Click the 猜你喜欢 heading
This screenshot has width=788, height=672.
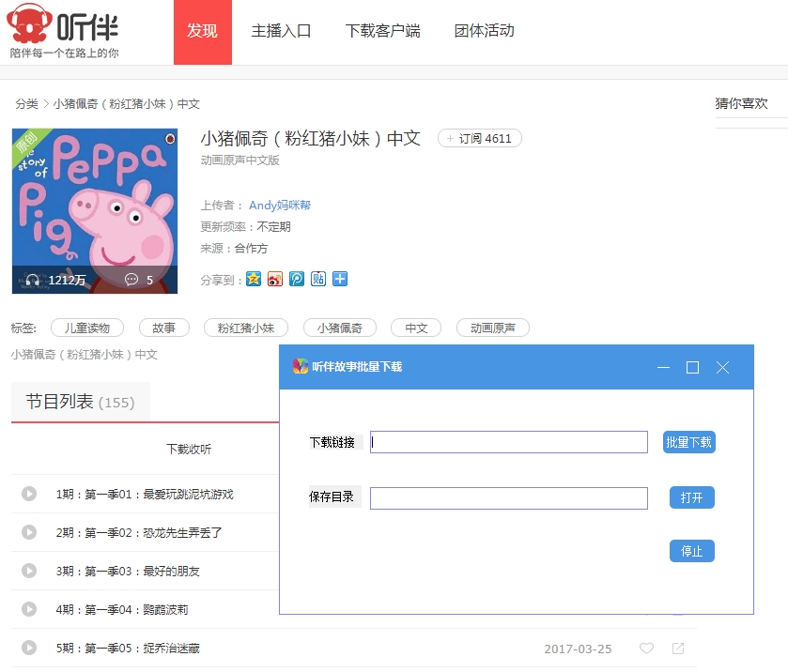[741, 103]
